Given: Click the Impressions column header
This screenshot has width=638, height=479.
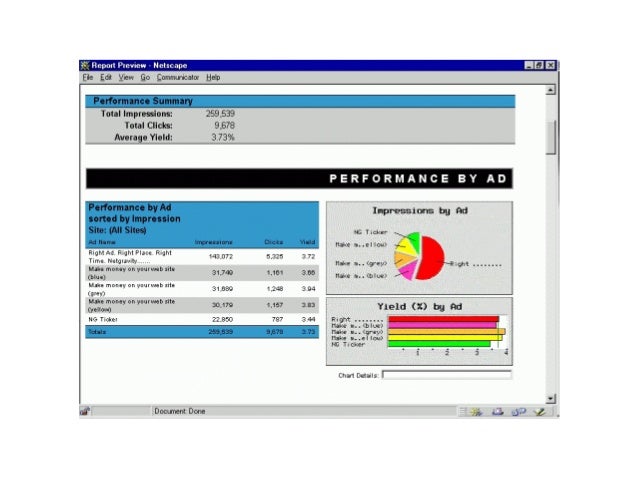Looking at the screenshot, I should click(x=214, y=242).
